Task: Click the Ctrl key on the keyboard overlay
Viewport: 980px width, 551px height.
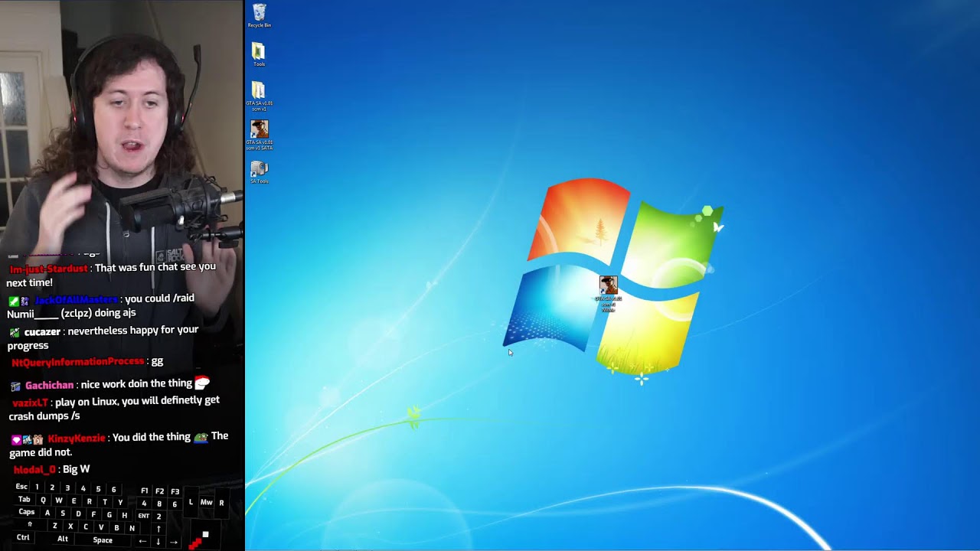Action: 23,537
